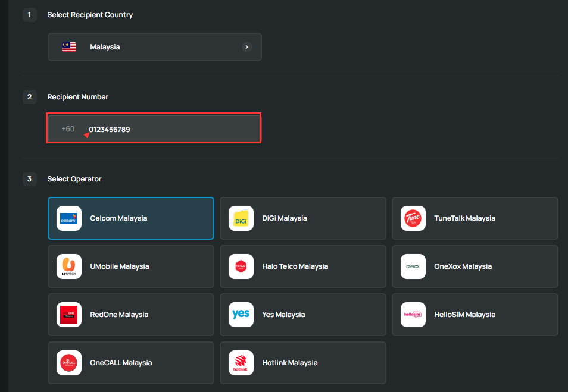This screenshot has width=568, height=392.
Task: Click the Yes logo icon
Action: click(x=241, y=315)
